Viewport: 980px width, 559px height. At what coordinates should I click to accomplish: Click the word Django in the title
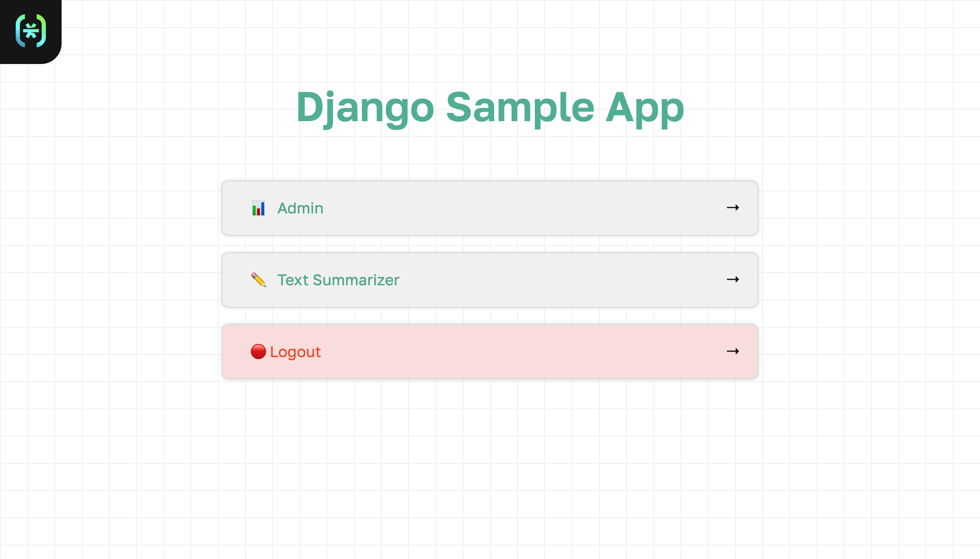[x=365, y=109]
